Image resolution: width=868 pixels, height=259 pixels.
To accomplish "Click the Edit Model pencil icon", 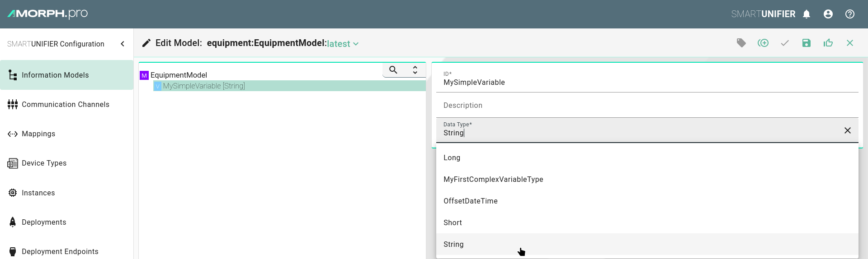I will tap(146, 43).
